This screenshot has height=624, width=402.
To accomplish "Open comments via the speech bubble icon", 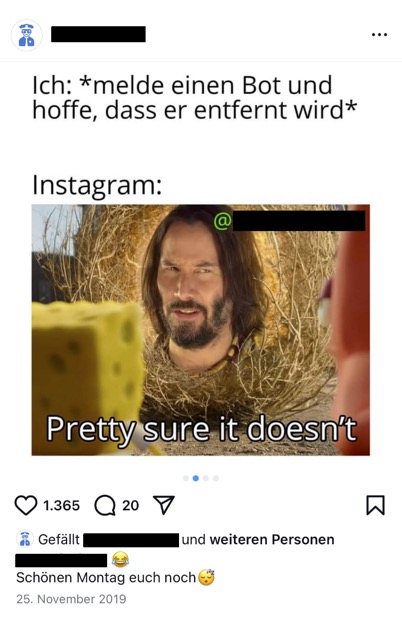I will pos(105,505).
